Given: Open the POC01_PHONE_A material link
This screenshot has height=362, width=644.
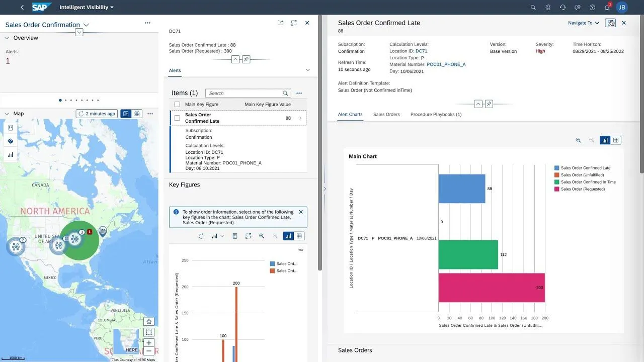Looking at the screenshot, I should 446,64.
